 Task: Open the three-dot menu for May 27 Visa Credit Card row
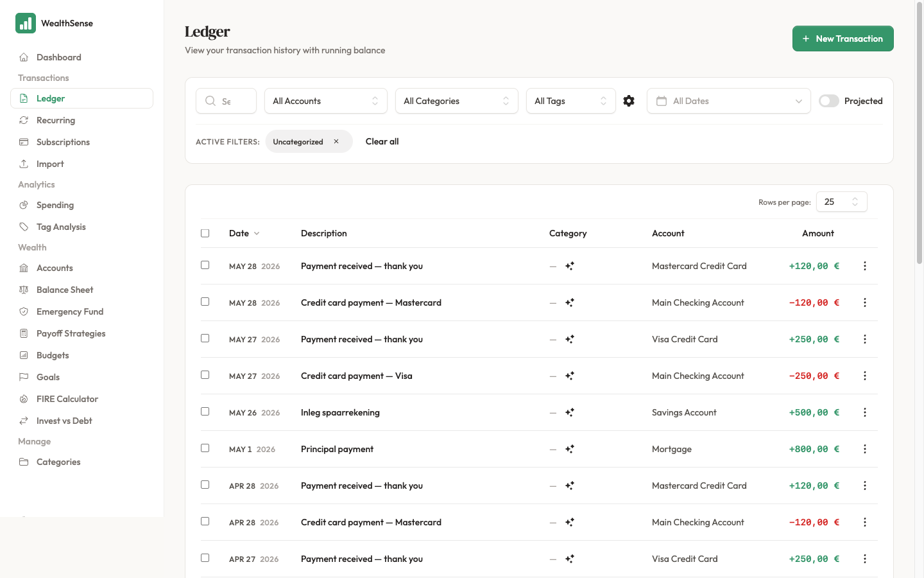[x=865, y=339]
